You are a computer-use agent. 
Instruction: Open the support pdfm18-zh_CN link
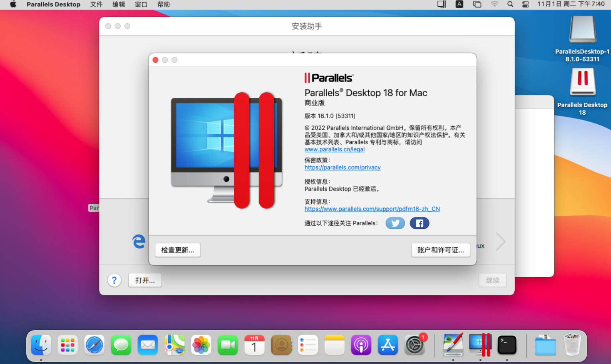coord(372,209)
